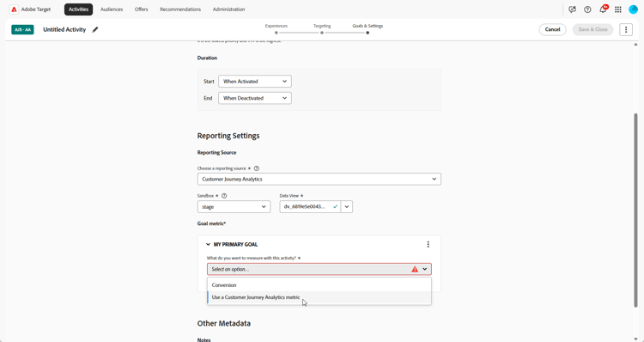
Task: Open the Help question mark icon
Action: [x=587, y=9]
